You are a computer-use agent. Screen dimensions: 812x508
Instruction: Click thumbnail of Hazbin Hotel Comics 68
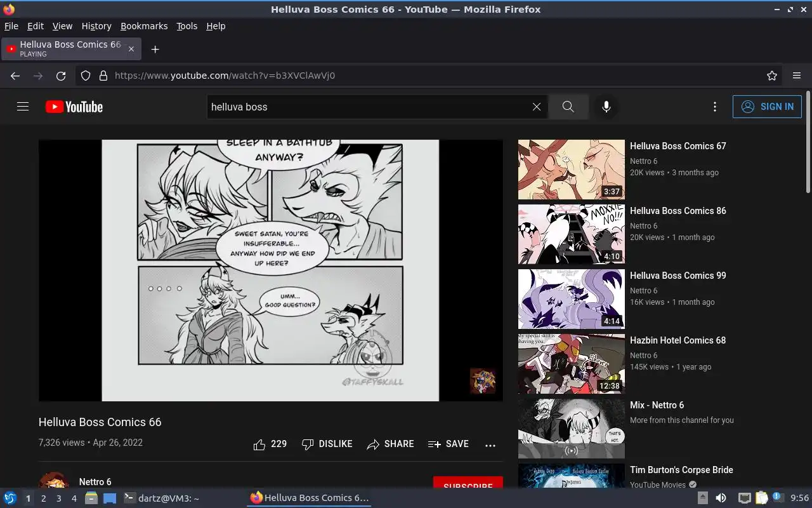(572, 364)
